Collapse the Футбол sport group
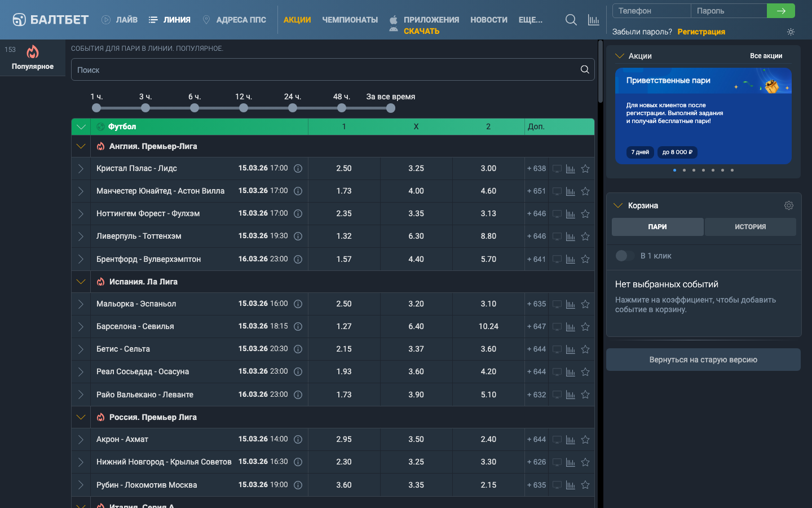This screenshot has height=508, width=812. click(81, 127)
